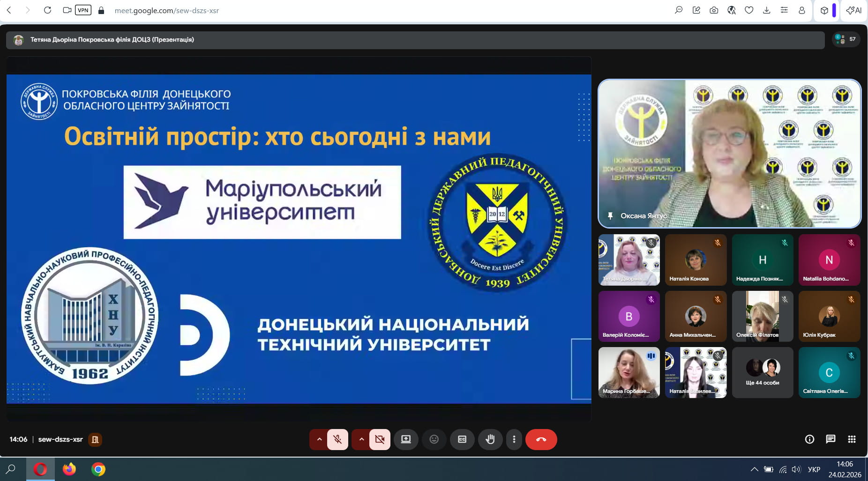Open the emoji reactions button
The image size is (868, 481).
click(x=434, y=439)
